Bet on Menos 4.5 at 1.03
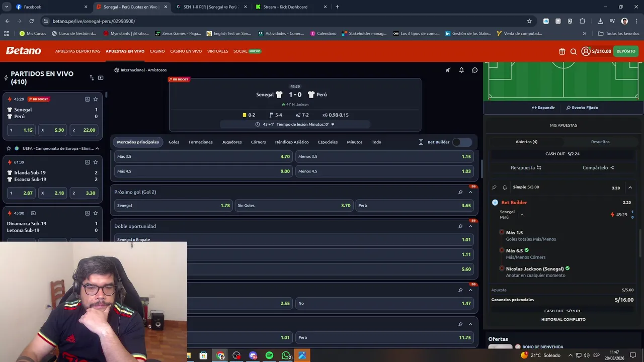The height and width of the screenshot is (362, 644). point(384,171)
